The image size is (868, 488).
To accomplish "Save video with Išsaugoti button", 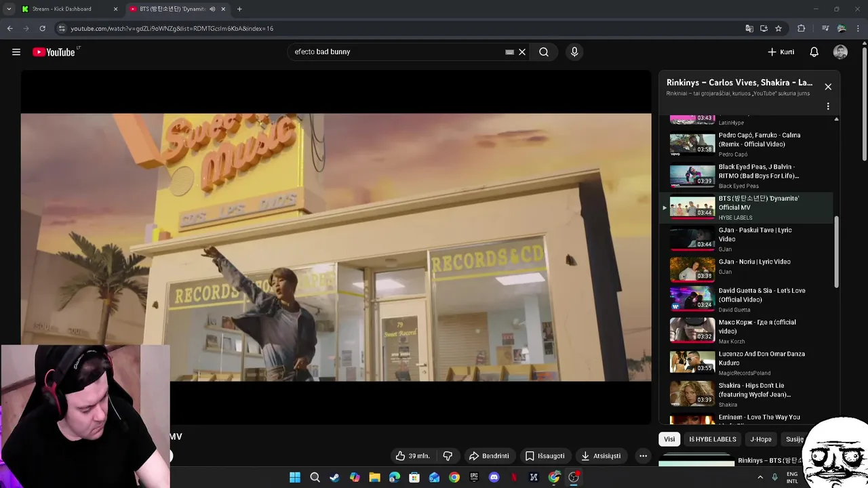I will coord(545,456).
